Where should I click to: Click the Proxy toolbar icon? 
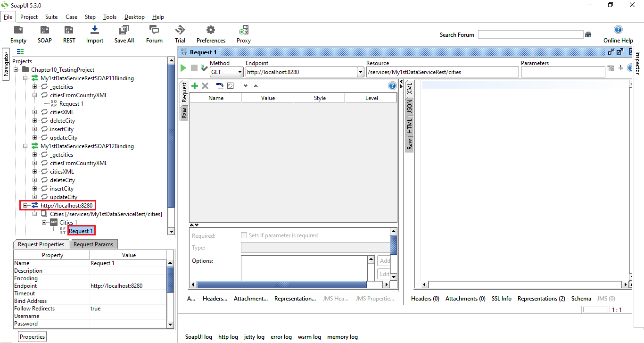tap(244, 30)
